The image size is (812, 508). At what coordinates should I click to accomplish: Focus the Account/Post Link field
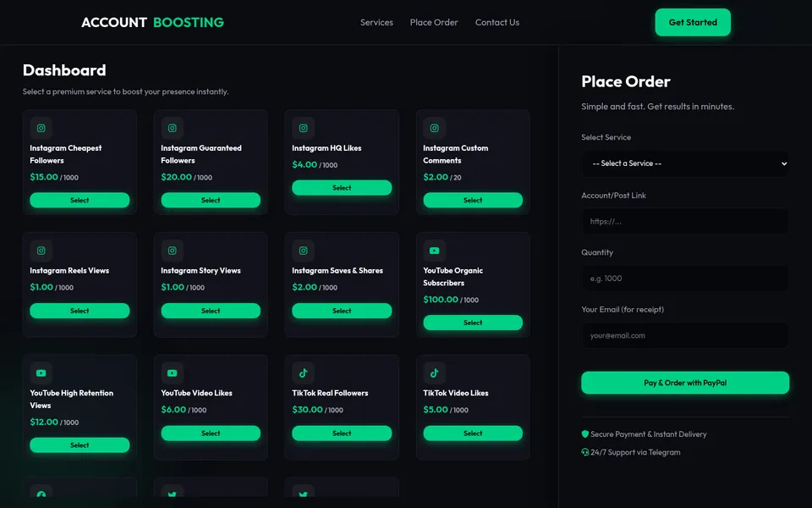pos(685,221)
